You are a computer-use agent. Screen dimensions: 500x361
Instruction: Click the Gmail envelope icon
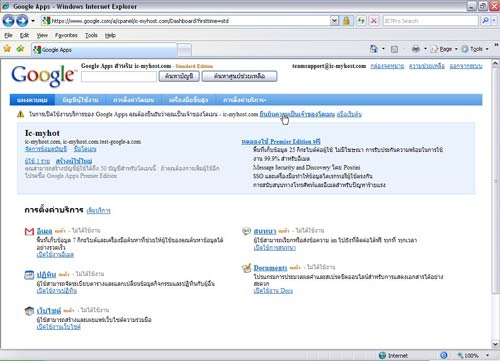pos(29,231)
